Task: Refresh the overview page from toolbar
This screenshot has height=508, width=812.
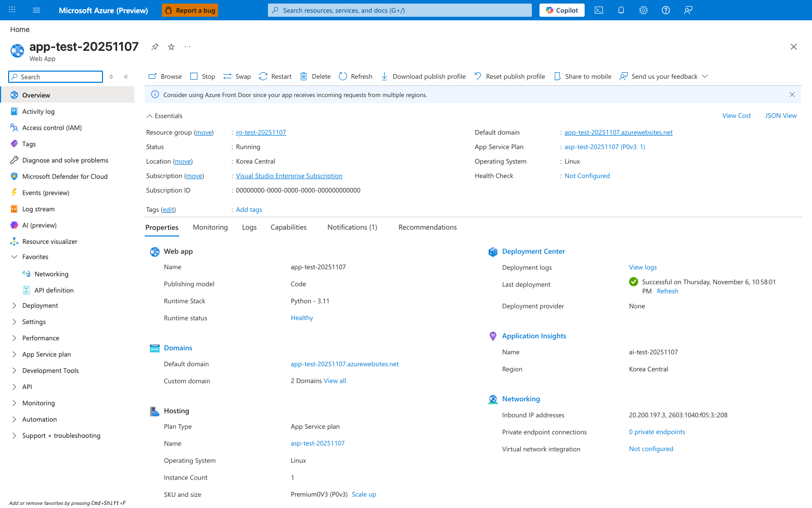Action: tap(355, 76)
